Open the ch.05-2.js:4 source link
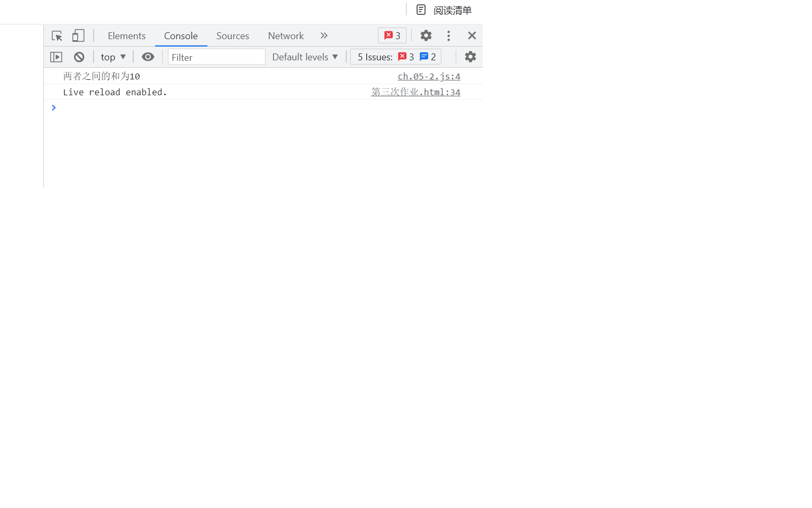 (429, 76)
